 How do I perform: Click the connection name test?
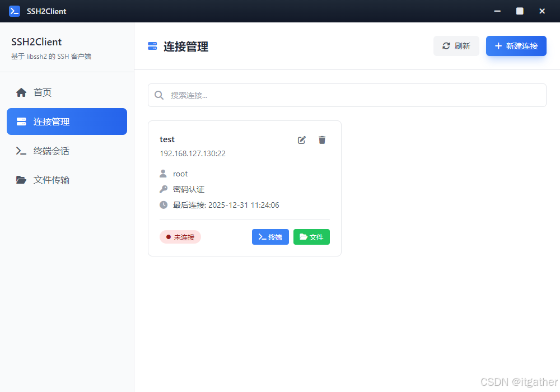pos(167,139)
